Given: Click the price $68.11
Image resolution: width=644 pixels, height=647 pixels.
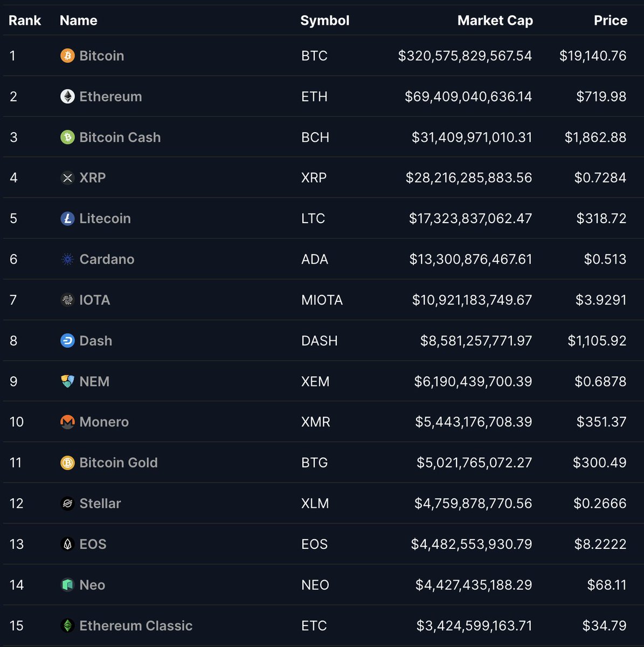Looking at the screenshot, I should pyautogui.click(x=607, y=585).
